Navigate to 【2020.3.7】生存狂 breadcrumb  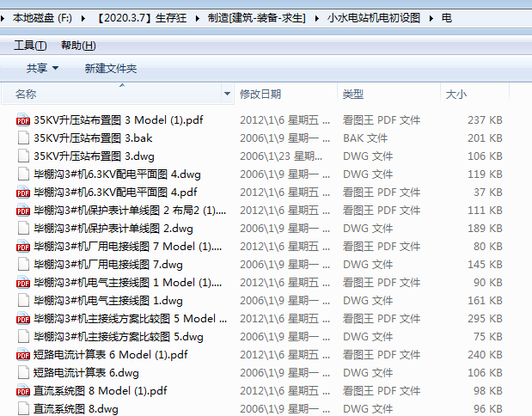point(142,18)
